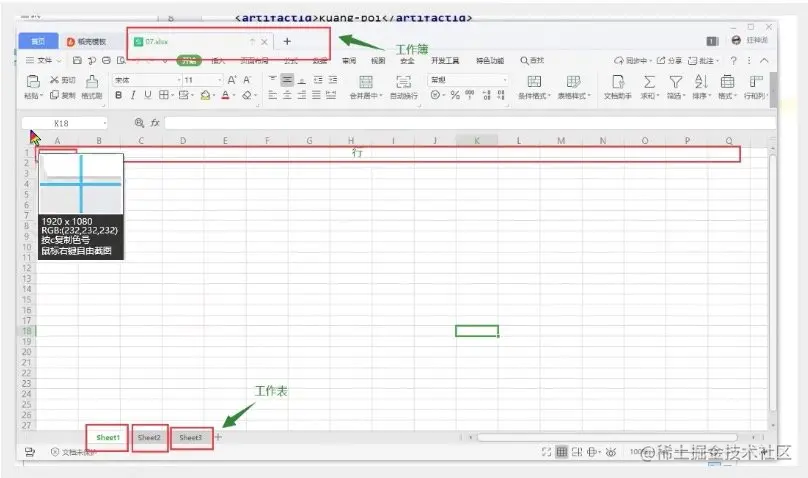Toggle full screen view in status bar
Screen dimensions: 808x478
coord(547,452)
